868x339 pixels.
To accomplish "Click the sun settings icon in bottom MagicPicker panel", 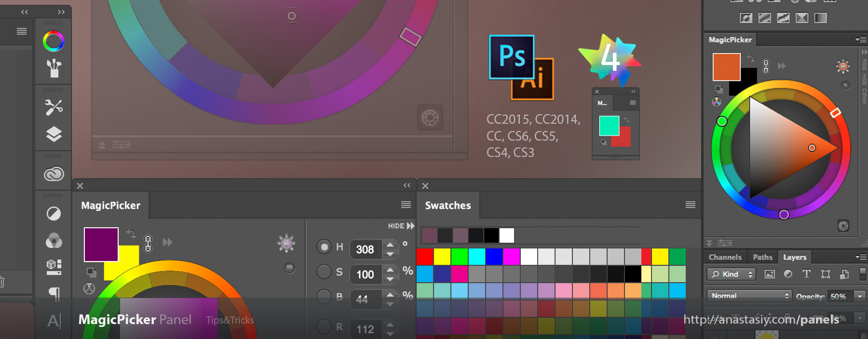I will [x=286, y=243].
